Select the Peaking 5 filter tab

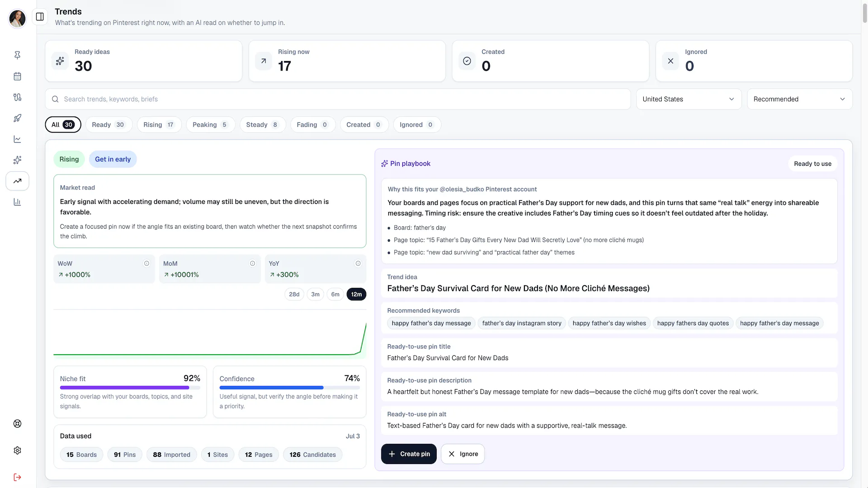point(210,125)
